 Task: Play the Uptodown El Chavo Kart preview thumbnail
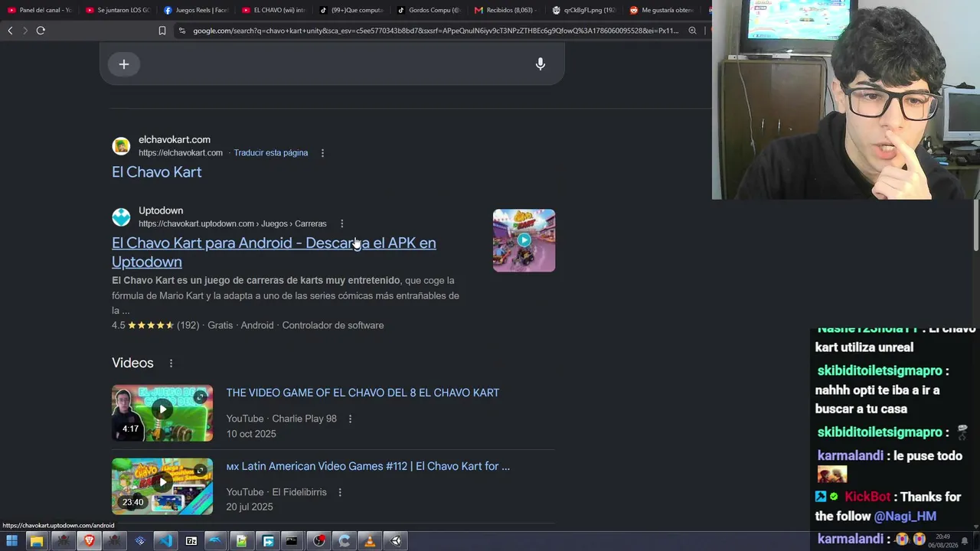pos(524,240)
